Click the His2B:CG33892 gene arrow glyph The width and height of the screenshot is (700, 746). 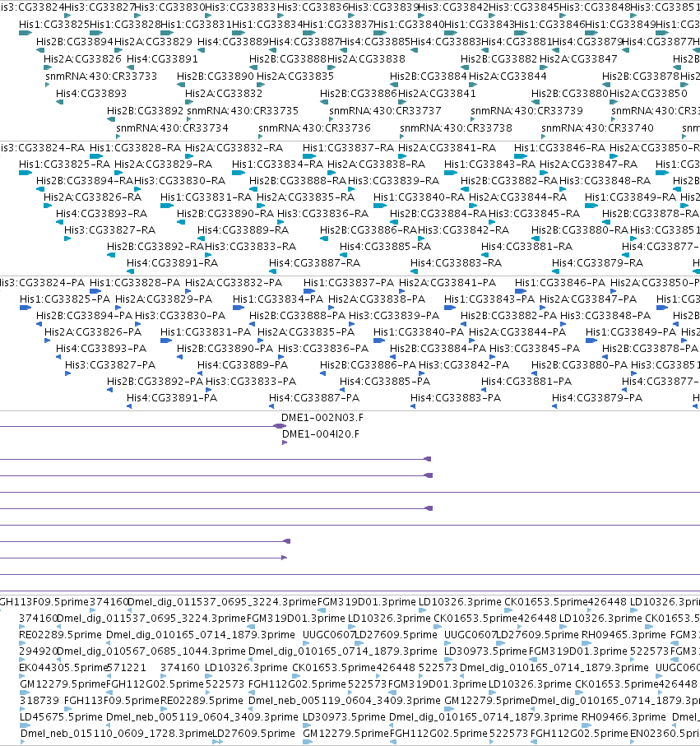[111, 119]
